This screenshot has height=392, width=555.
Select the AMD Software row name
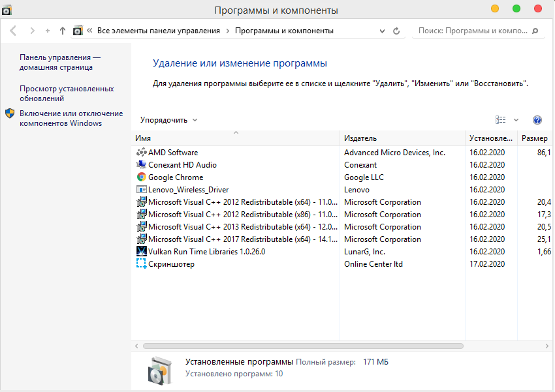point(173,153)
